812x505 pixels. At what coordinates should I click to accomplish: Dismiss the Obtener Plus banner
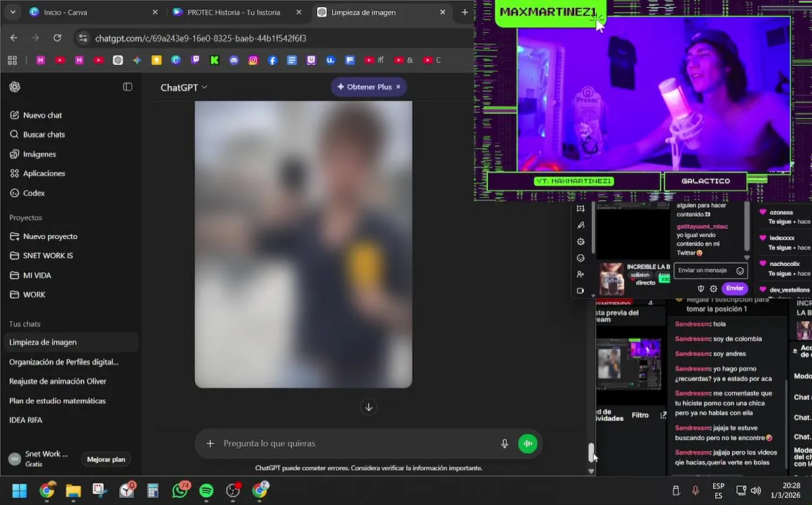click(x=398, y=87)
